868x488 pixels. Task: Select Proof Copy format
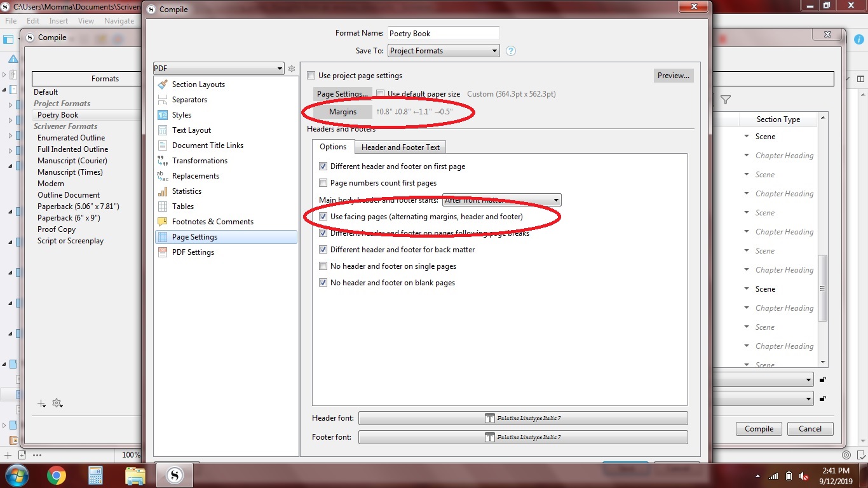(x=57, y=229)
